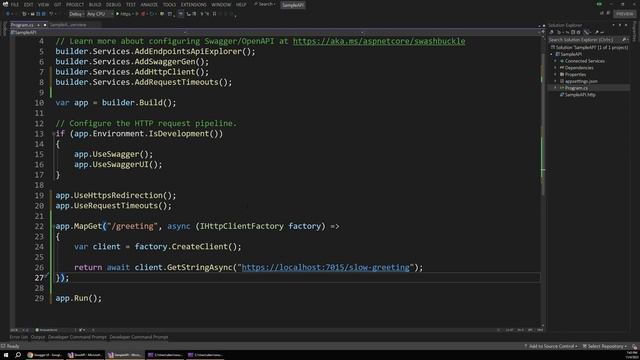
Task: Click the SampleAPI title label
Action: tap(293, 5)
